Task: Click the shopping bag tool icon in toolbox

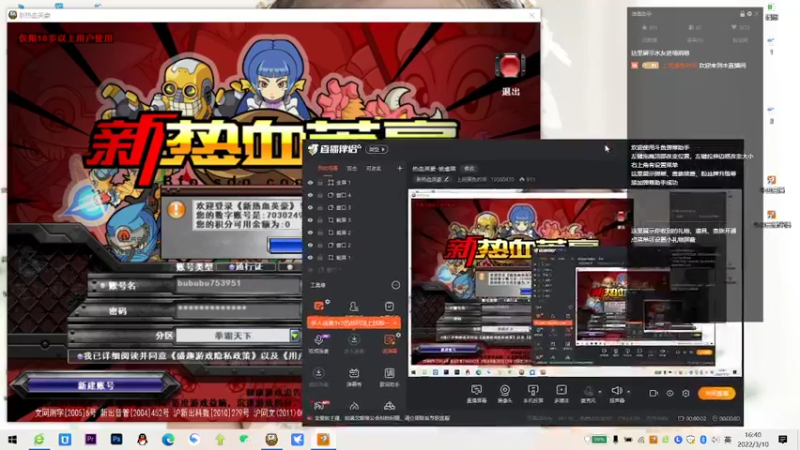Action: click(389, 307)
